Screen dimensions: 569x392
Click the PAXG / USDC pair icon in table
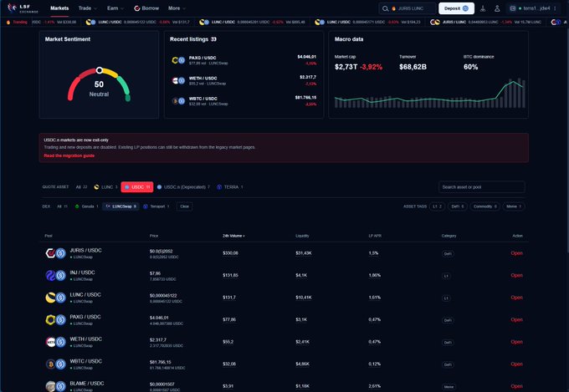55,319
